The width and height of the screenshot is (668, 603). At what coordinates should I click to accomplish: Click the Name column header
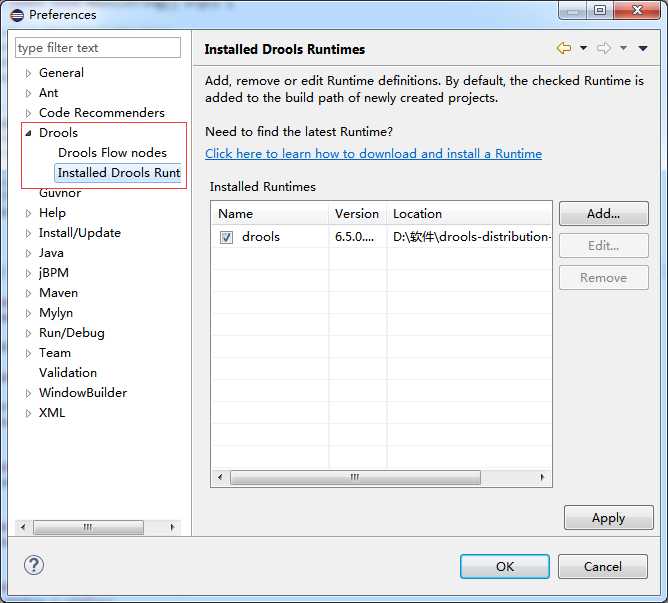[270, 214]
